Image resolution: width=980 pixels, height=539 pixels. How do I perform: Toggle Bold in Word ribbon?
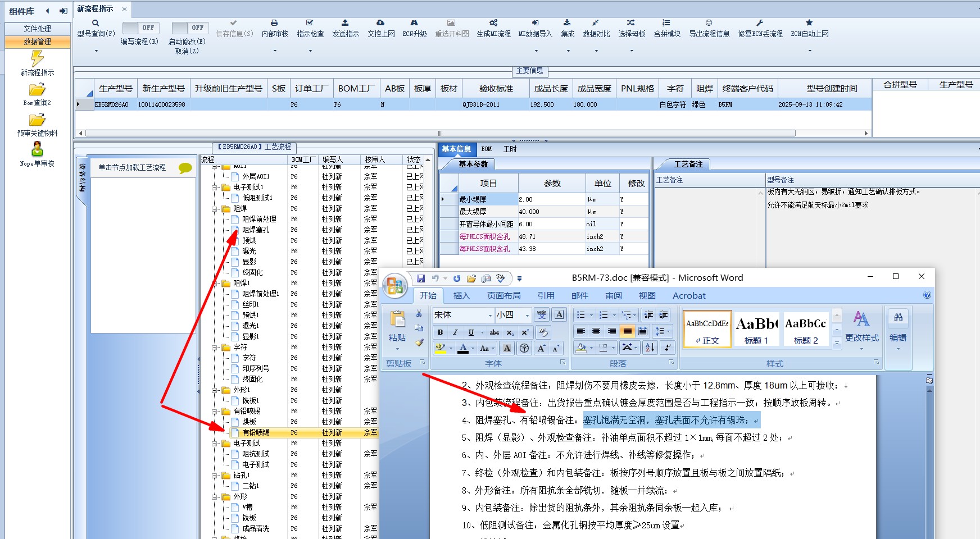coord(440,332)
